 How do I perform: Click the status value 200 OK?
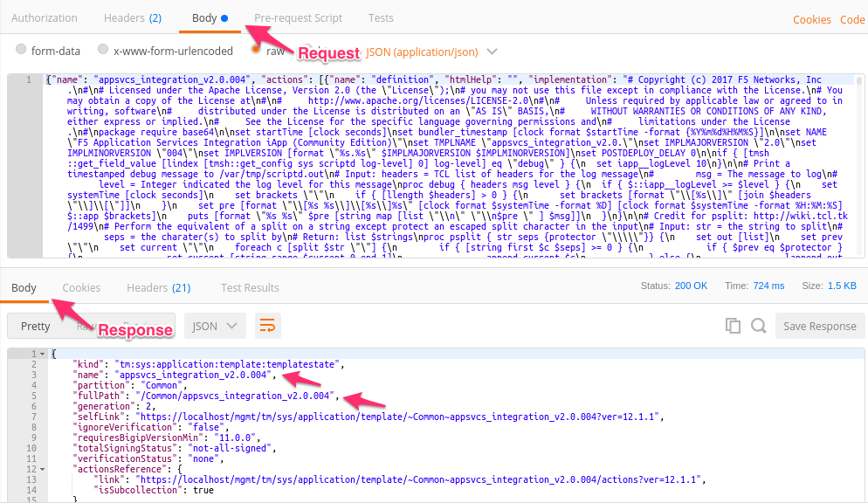point(691,286)
